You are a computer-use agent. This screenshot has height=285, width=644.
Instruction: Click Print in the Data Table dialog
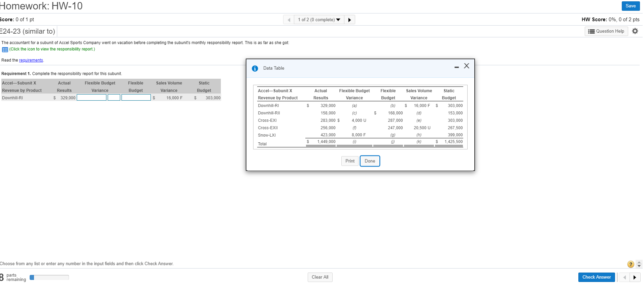[350, 161]
